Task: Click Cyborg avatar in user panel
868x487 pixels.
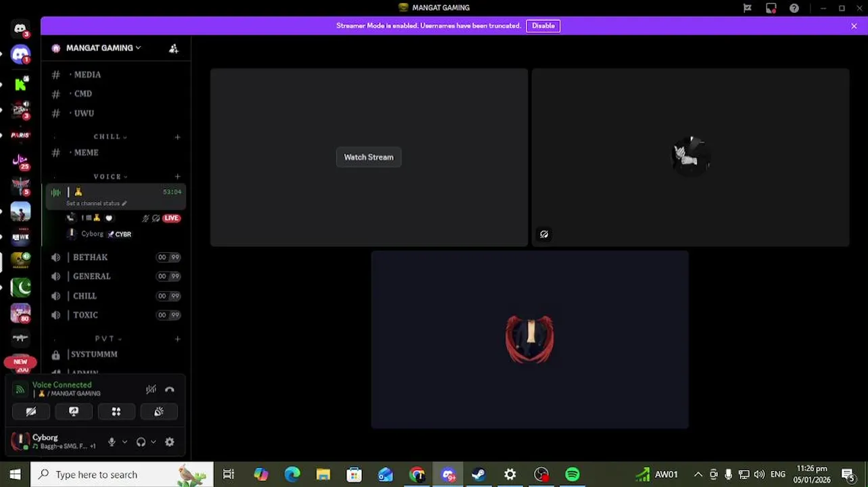Action: [x=20, y=442]
